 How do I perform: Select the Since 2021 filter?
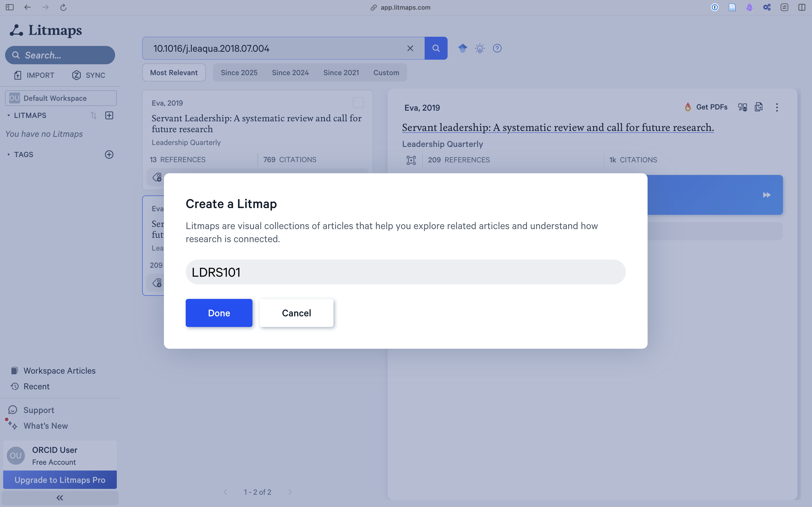341,72
